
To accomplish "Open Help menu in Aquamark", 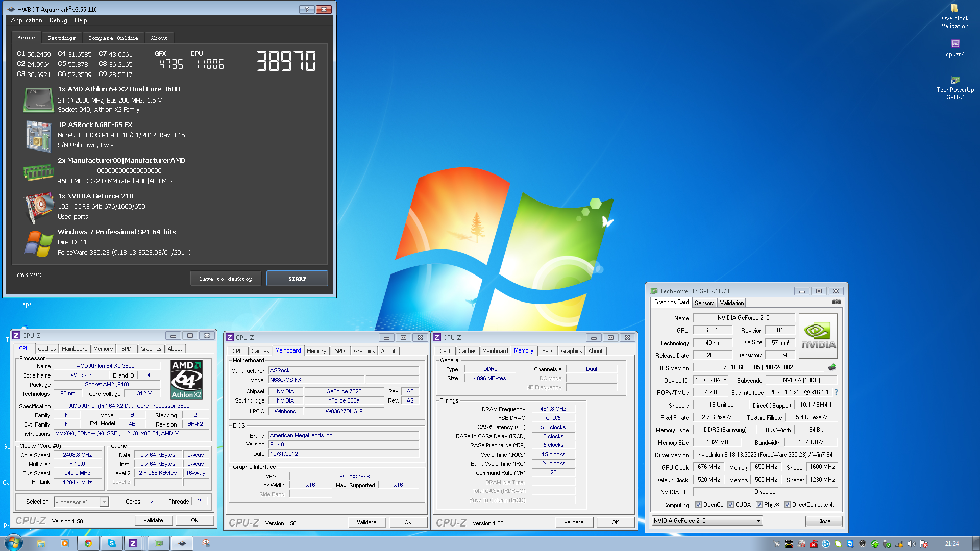I will 81,20.
